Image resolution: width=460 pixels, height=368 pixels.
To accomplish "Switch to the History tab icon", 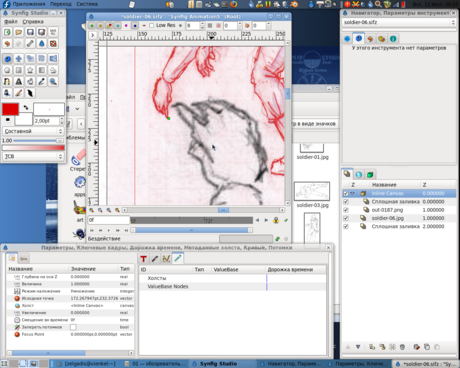I will click(x=370, y=39).
